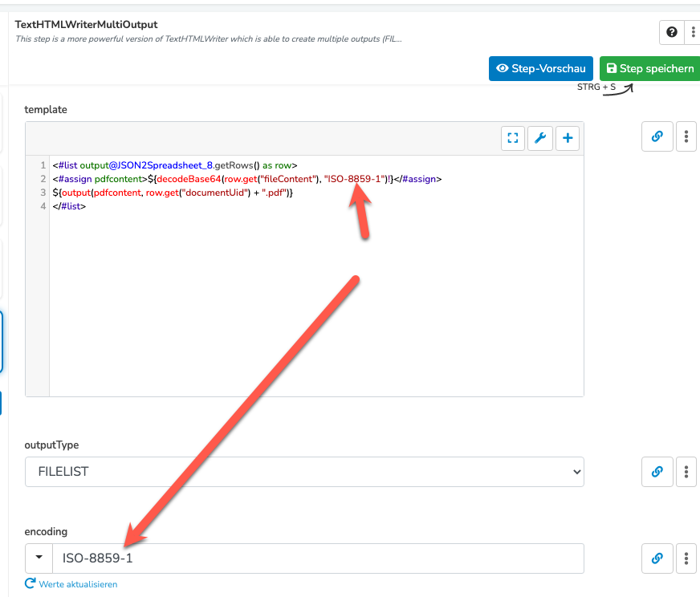Click into the ISO-8859-1 encoding input

318,558
